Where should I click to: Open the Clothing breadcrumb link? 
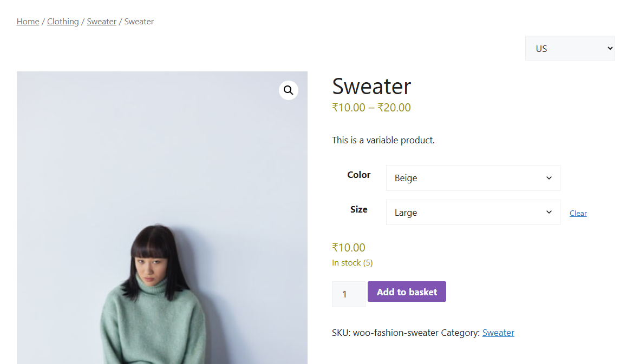coord(63,22)
